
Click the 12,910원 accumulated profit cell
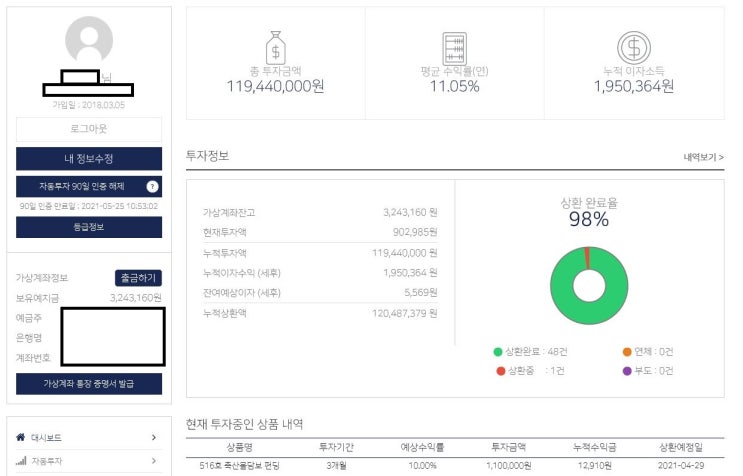coord(594,466)
